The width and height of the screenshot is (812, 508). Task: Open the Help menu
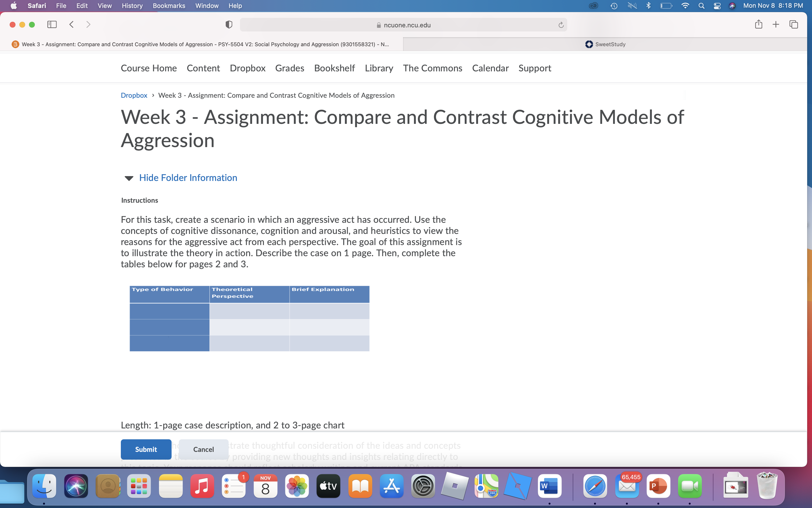click(x=235, y=6)
